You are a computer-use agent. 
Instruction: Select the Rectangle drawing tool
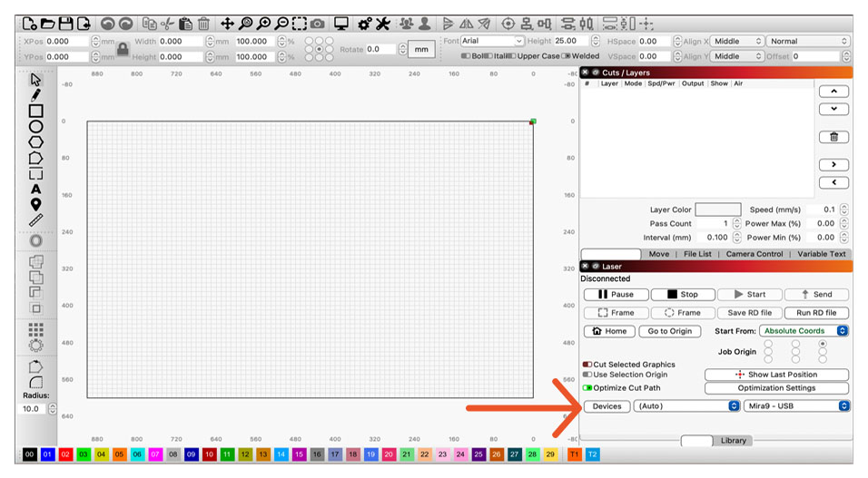[35, 111]
